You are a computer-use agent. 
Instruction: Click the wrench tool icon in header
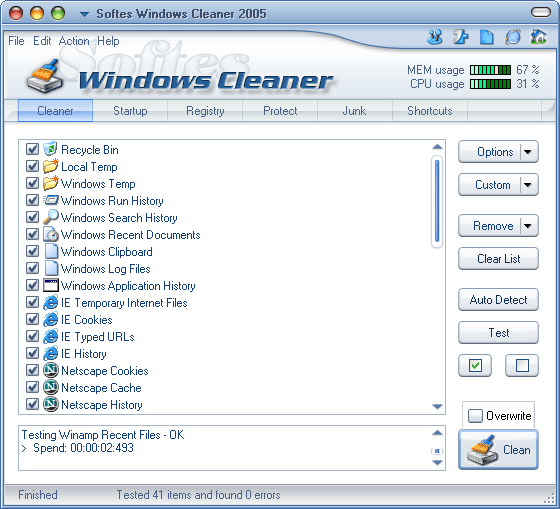click(461, 37)
